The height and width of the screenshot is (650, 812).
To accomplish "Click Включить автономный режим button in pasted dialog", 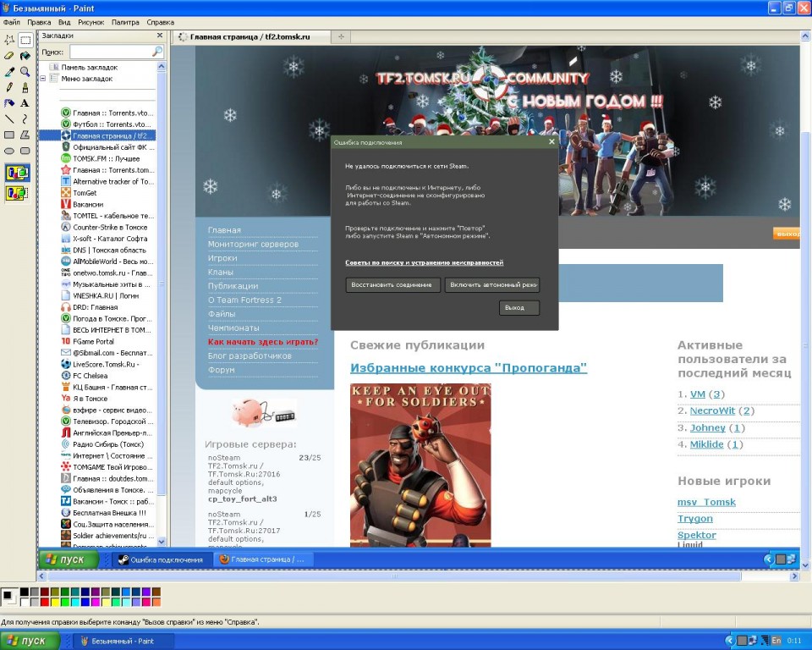I will click(x=492, y=284).
